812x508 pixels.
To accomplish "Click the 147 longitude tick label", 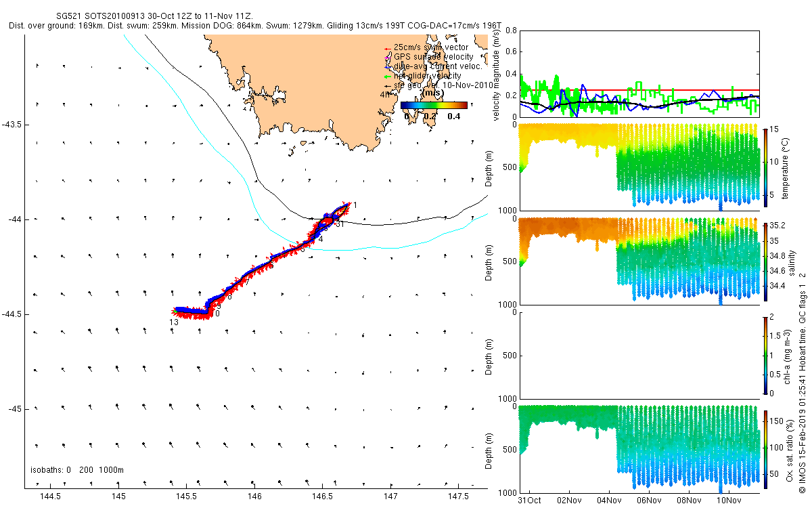I will tap(390, 496).
